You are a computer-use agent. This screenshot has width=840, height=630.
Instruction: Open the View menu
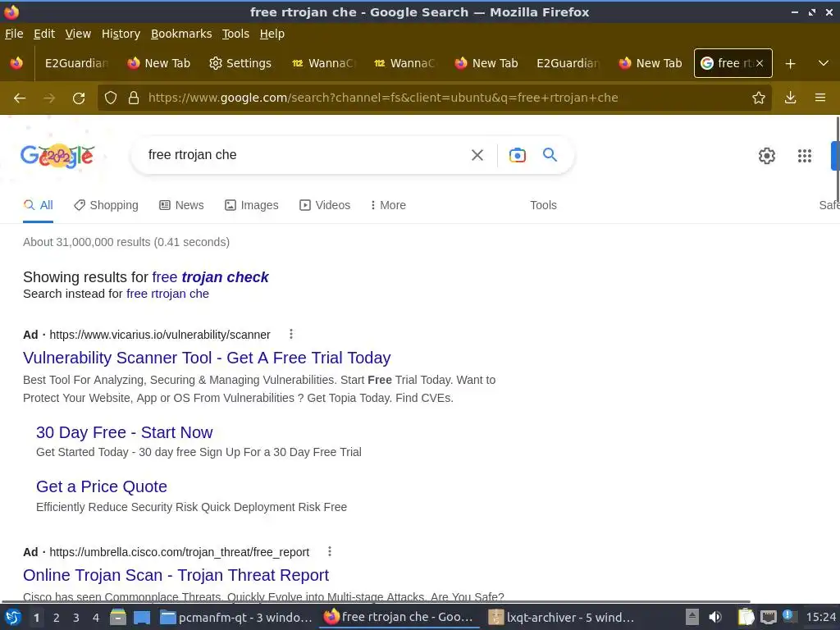point(78,34)
